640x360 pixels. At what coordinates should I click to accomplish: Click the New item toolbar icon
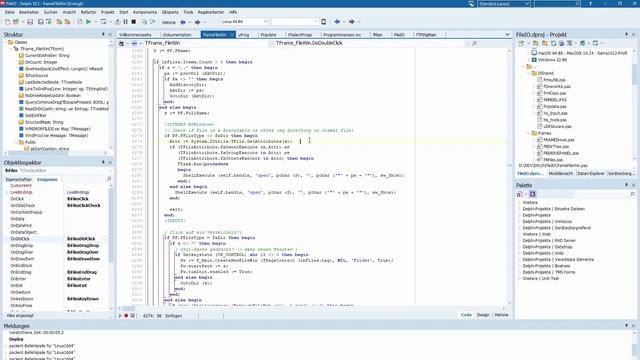[7, 22]
